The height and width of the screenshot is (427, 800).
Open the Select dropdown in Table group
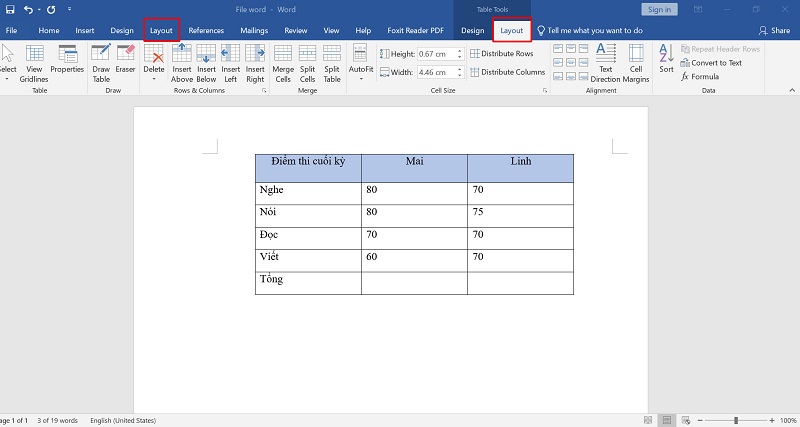pos(7,63)
